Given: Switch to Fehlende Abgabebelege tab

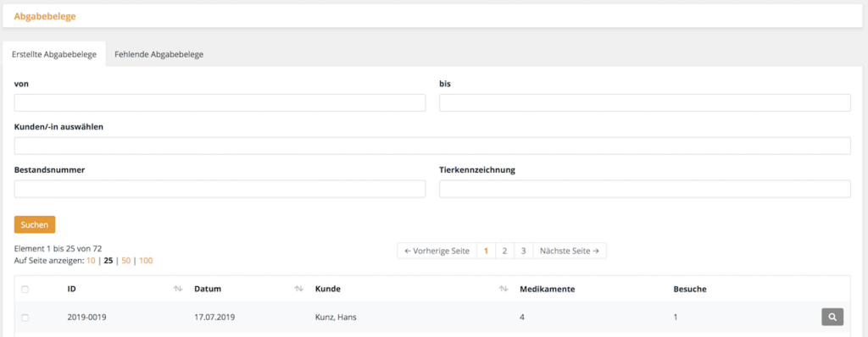Looking at the screenshot, I should [159, 54].
